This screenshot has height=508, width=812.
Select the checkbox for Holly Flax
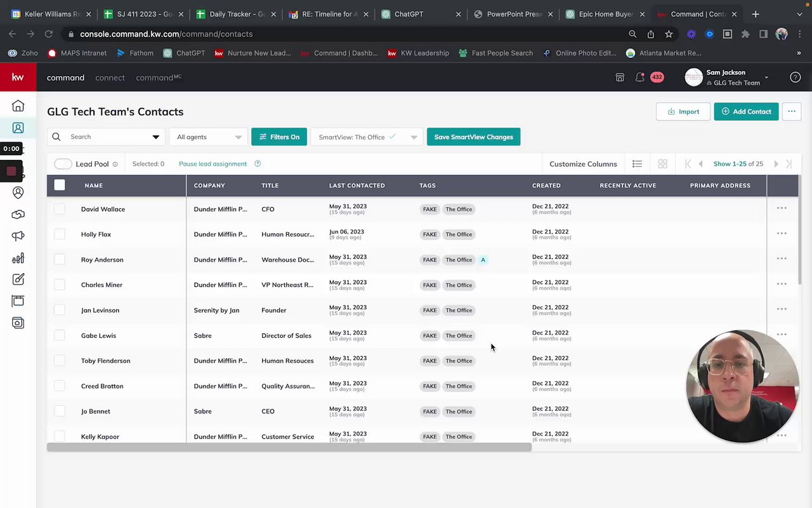pos(60,234)
